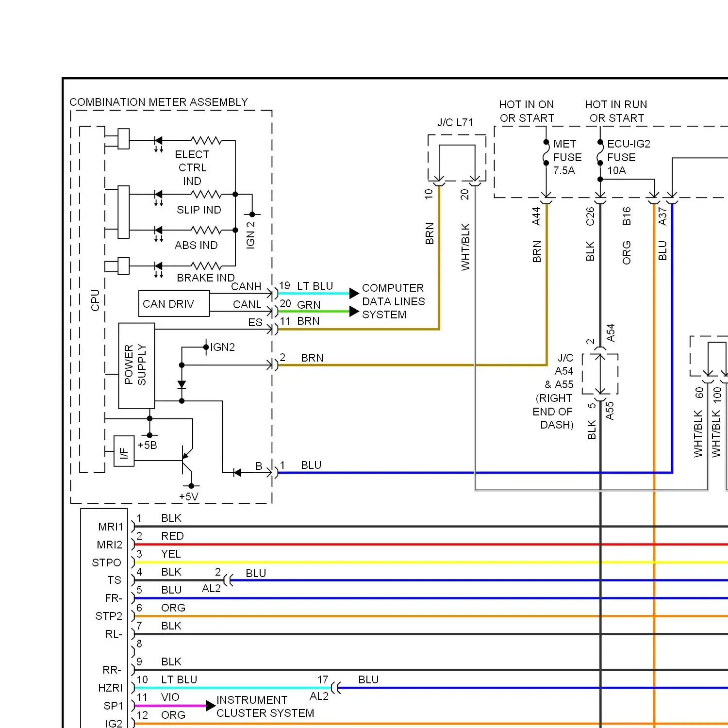The image size is (728, 728).
Task: Click connector label C26
Action: pyautogui.click(x=590, y=216)
